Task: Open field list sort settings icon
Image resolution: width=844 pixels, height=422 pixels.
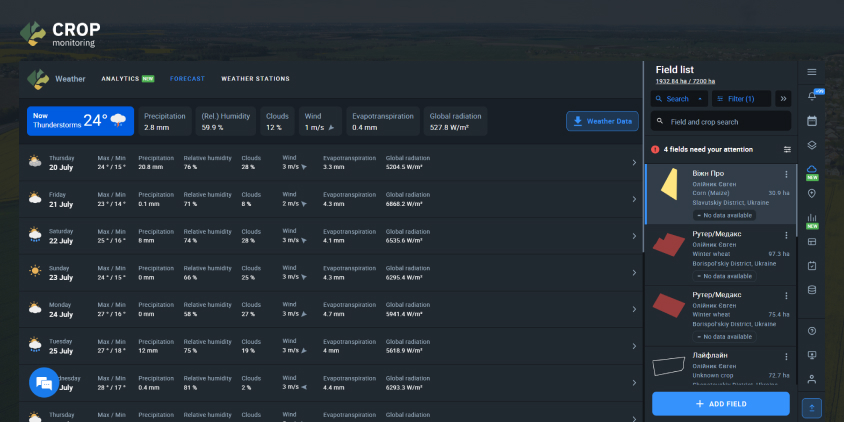Action: coord(787,149)
